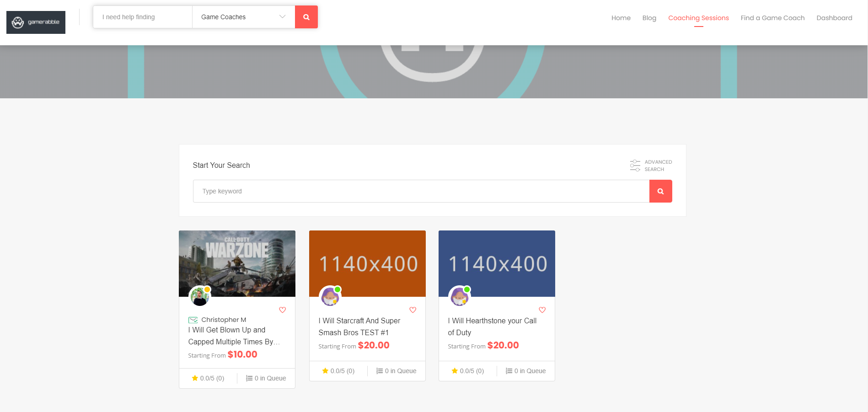The image size is (868, 412).
Task: Open Christopher M's profile link
Action: click(224, 320)
